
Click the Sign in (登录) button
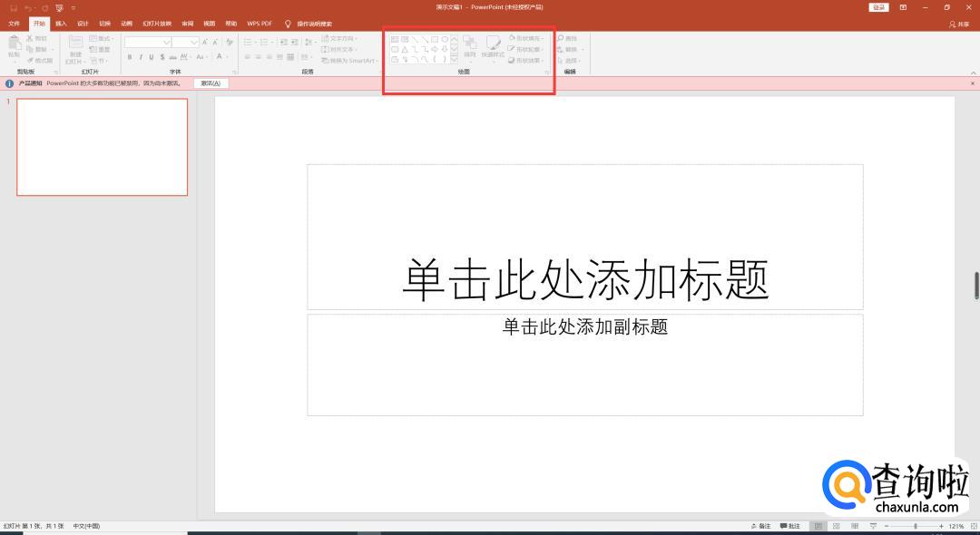[x=878, y=7]
